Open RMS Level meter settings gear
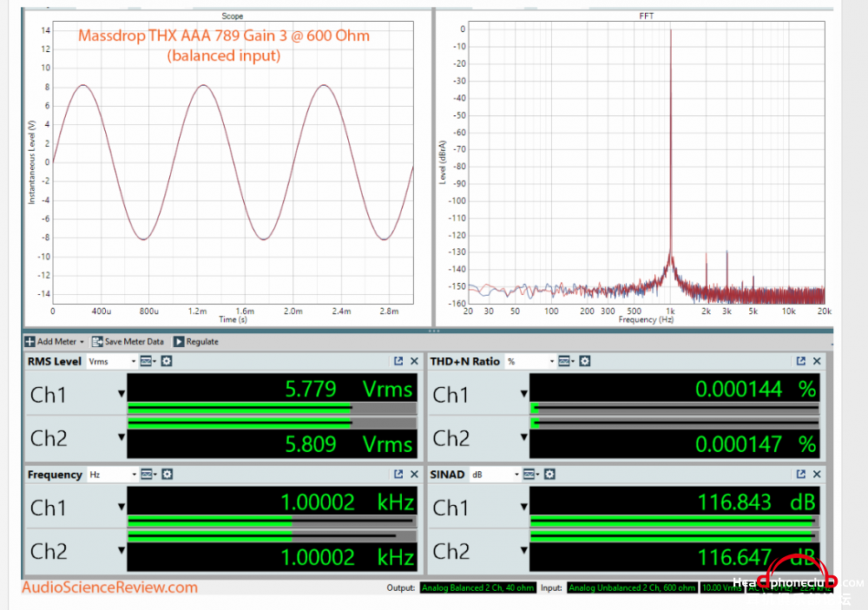The image size is (868, 610). 167,362
